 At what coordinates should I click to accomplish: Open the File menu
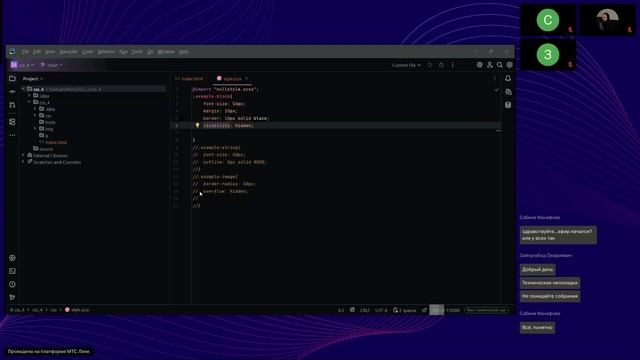[x=25, y=51]
